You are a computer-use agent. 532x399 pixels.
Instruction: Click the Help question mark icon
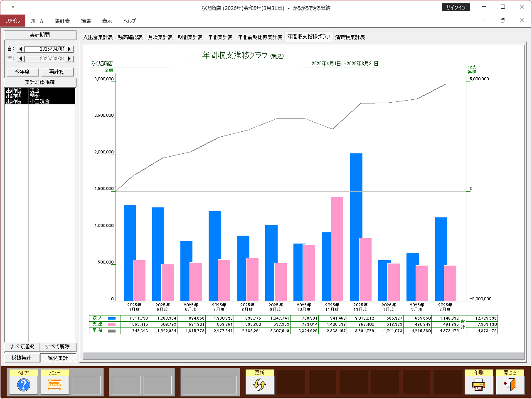24,385
